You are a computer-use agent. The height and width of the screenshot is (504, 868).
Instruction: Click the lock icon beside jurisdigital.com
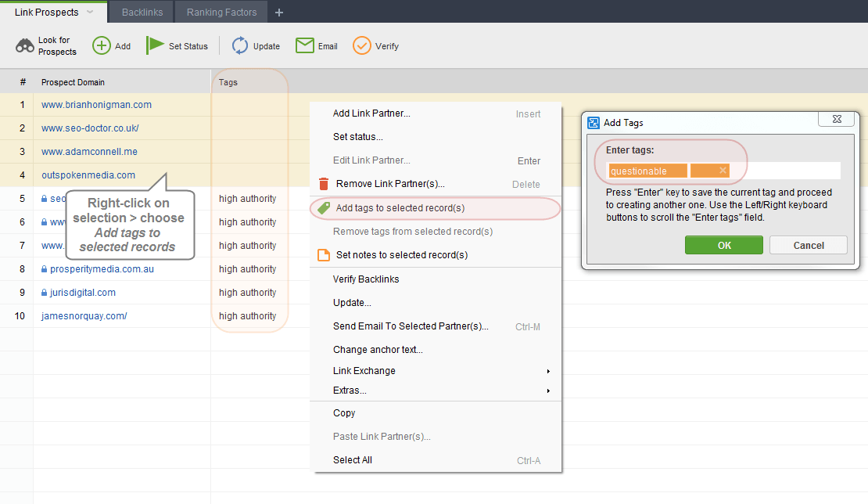click(x=45, y=293)
